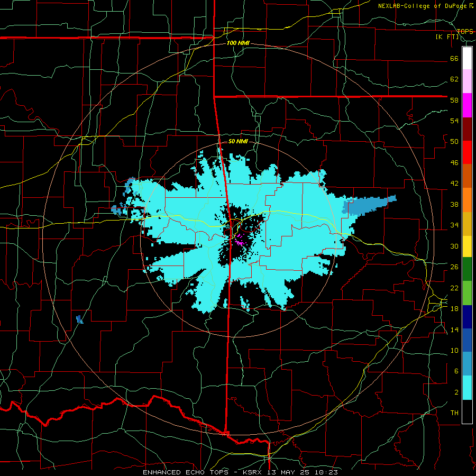The image size is (476, 476).
Task: Click the legend value 42
Action: [454, 184]
